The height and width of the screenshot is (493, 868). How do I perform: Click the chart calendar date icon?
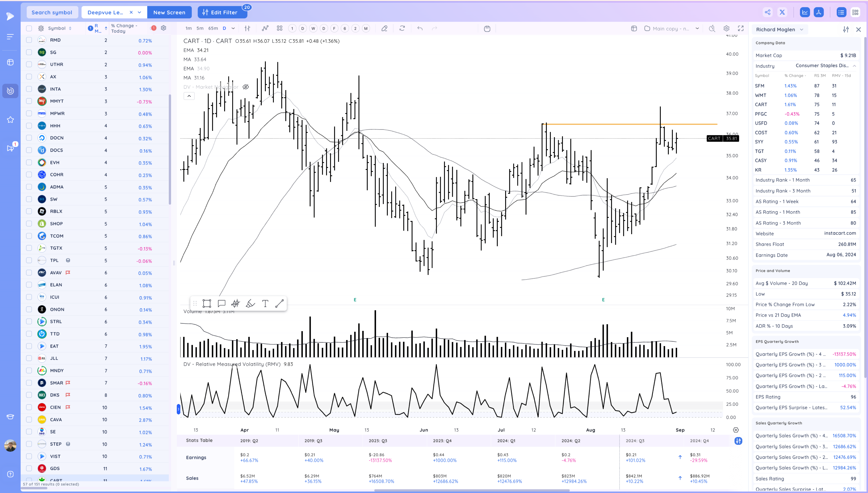point(487,28)
